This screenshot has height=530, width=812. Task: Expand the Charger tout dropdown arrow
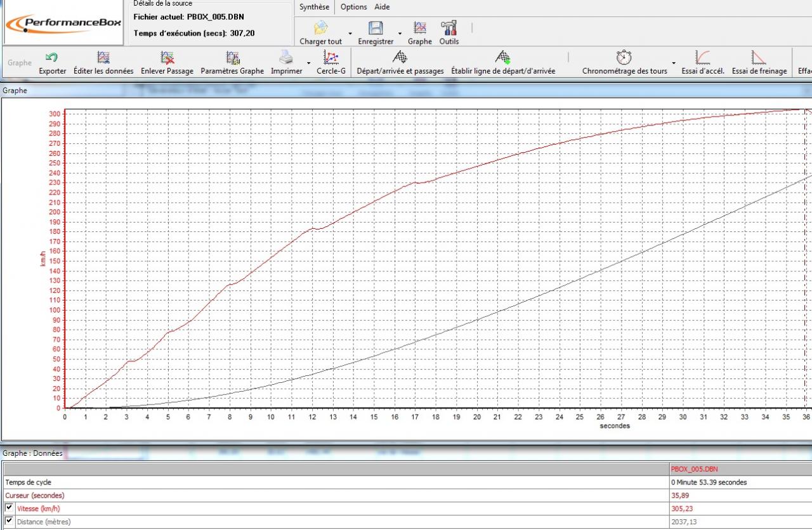[350, 33]
